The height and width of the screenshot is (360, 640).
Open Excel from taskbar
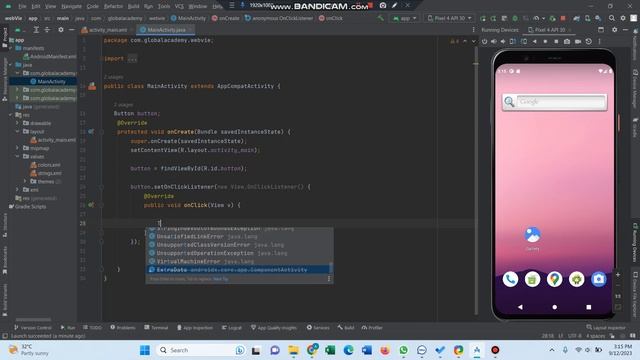tap(330, 350)
